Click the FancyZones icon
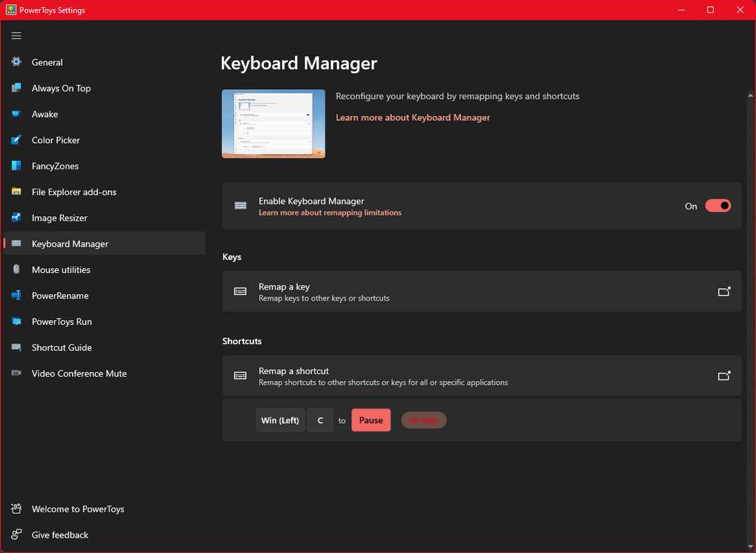 17,166
